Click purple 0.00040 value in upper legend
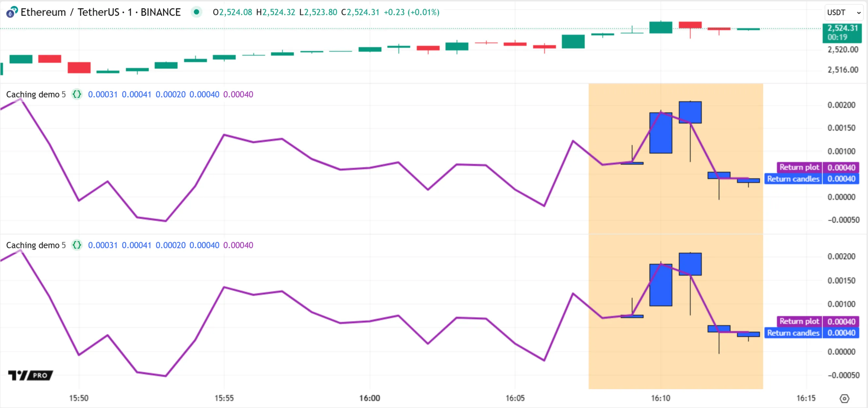The width and height of the screenshot is (868, 408). pos(238,94)
